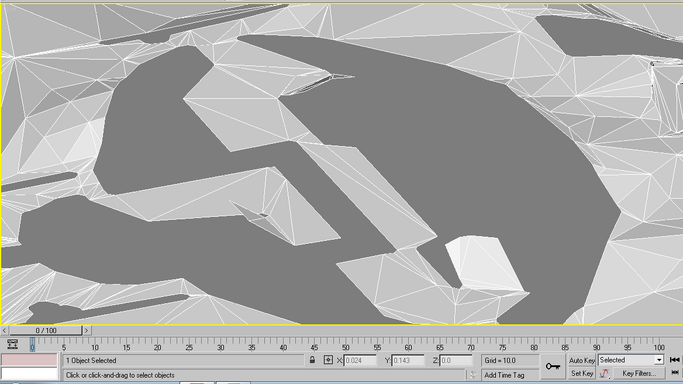Click the Z coordinate field

pyautogui.click(x=456, y=360)
